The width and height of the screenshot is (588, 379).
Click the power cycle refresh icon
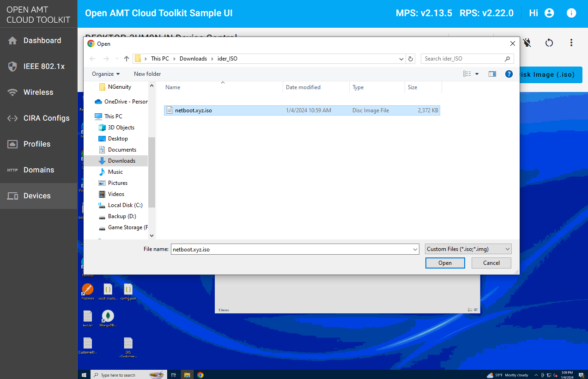(549, 43)
